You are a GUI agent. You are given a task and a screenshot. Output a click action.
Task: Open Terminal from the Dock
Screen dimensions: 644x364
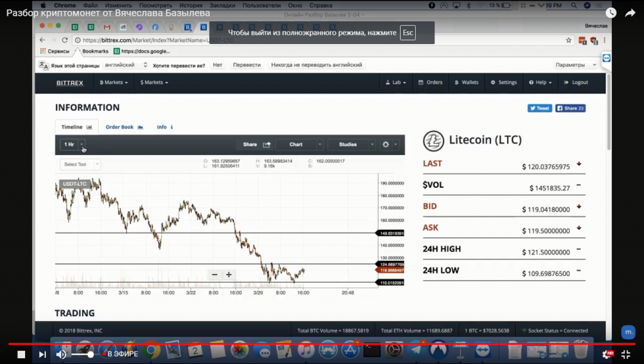[372, 350]
